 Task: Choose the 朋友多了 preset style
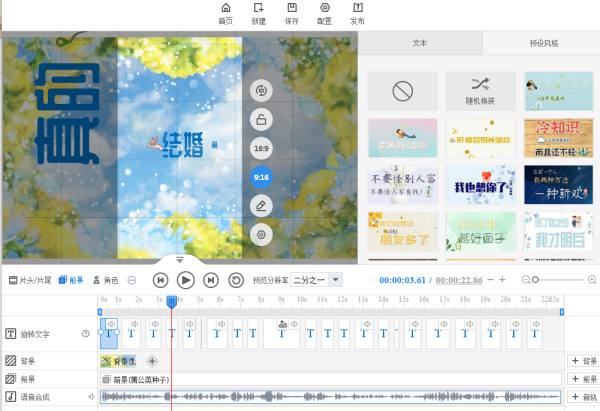click(x=403, y=232)
